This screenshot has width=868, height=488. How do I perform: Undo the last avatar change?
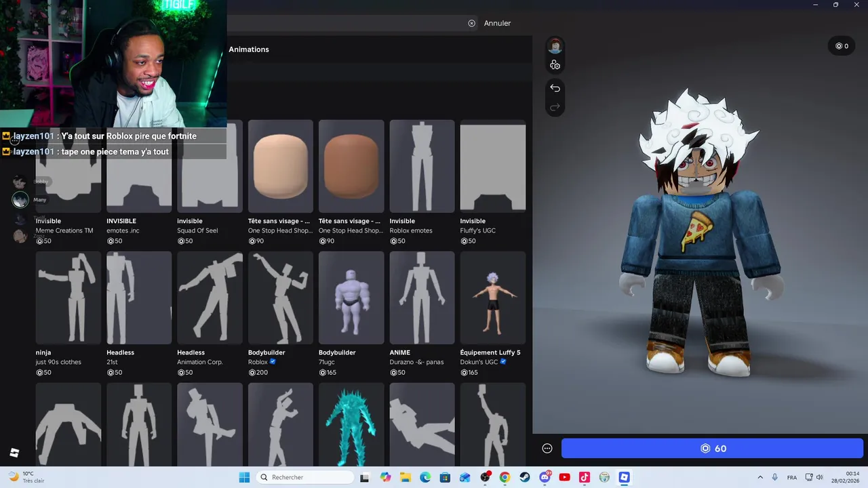pos(555,88)
